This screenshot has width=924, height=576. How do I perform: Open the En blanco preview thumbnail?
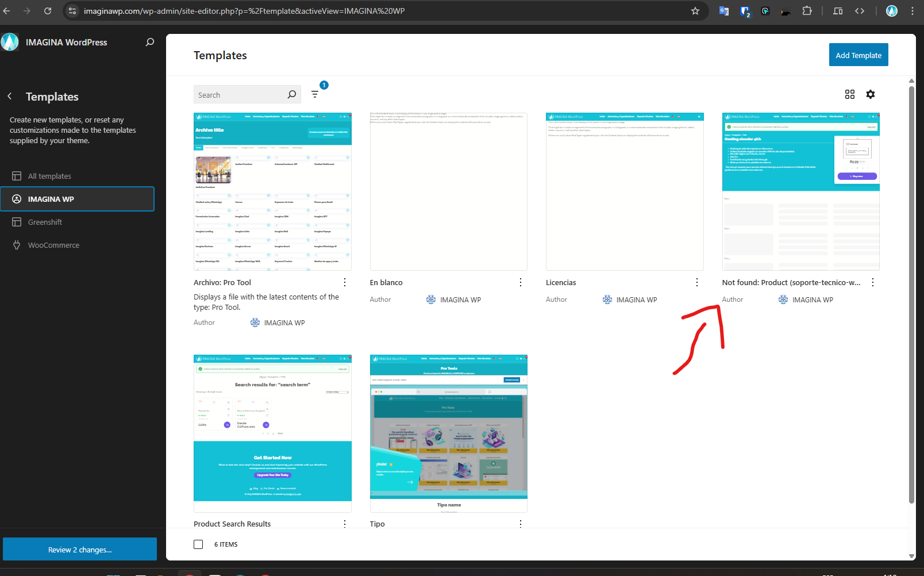tap(449, 191)
